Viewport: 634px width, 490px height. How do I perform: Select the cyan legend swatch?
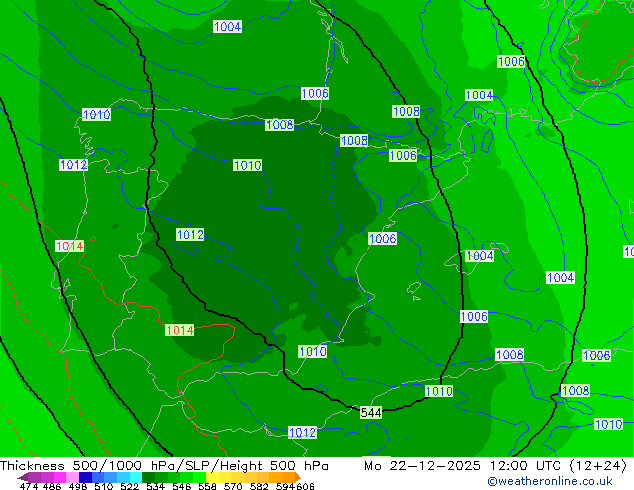coord(136,477)
